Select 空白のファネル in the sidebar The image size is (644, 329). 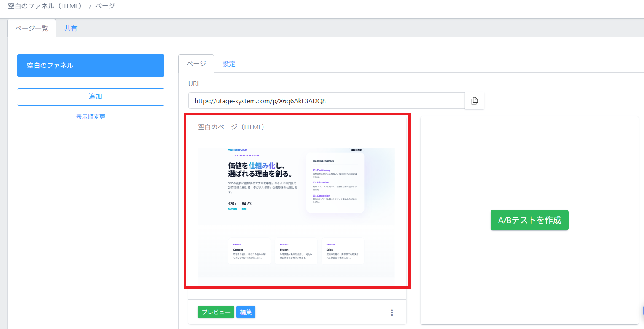[91, 65]
